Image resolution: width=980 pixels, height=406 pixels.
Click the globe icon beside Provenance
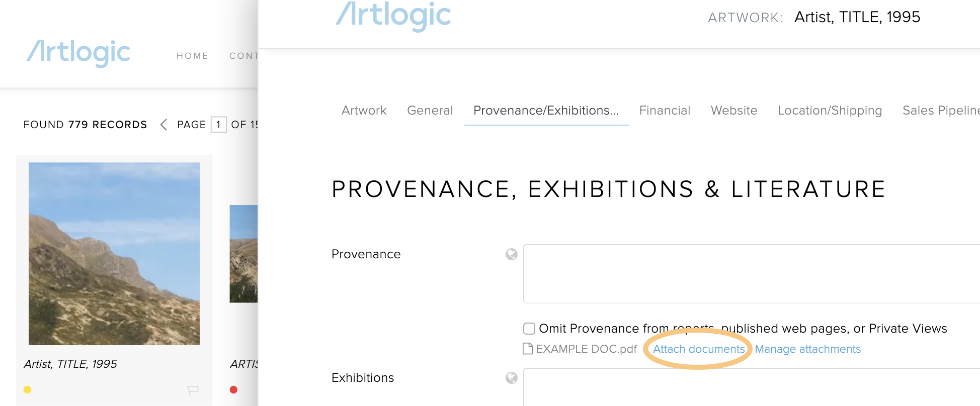[x=512, y=254]
